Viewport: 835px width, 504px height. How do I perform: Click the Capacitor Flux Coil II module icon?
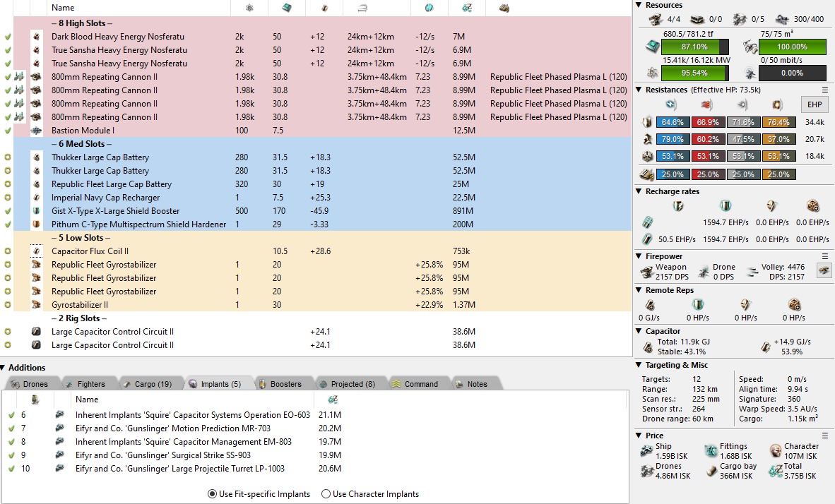[37, 251]
